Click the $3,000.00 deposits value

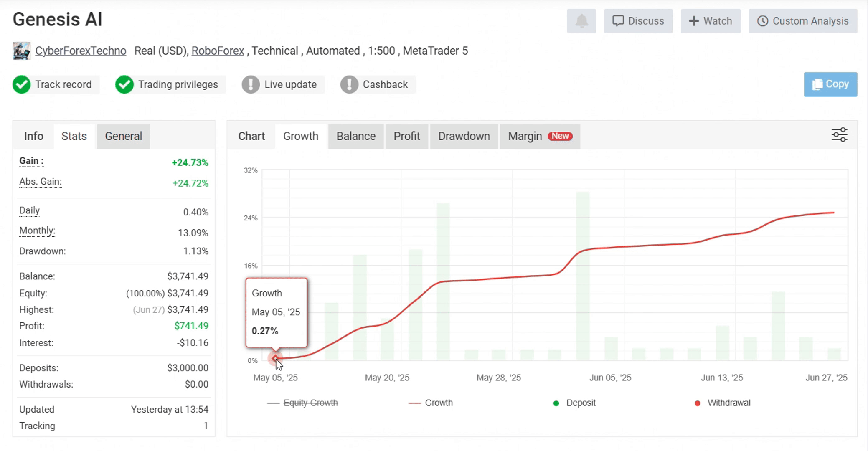[188, 368]
